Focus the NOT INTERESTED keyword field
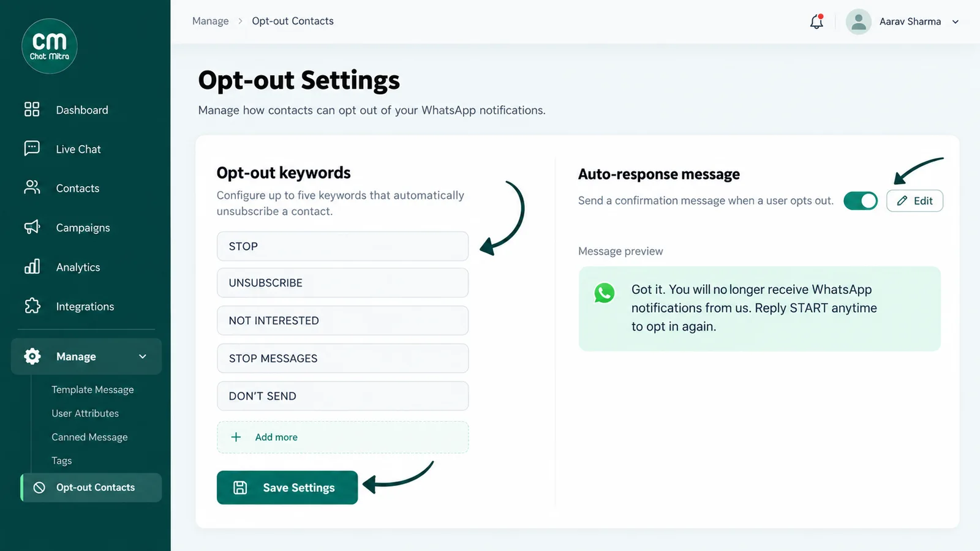 coord(342,320)
